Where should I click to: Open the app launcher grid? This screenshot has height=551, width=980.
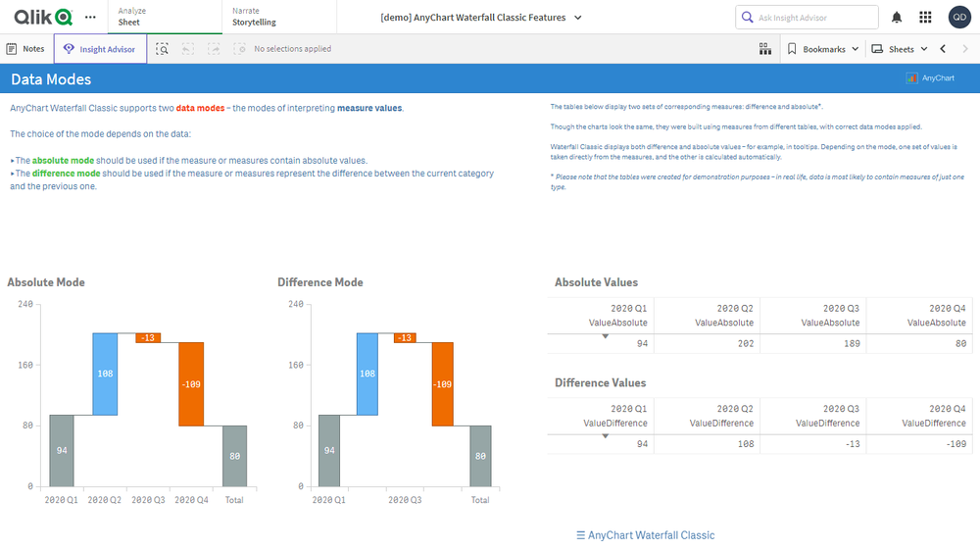pos(925,18)
